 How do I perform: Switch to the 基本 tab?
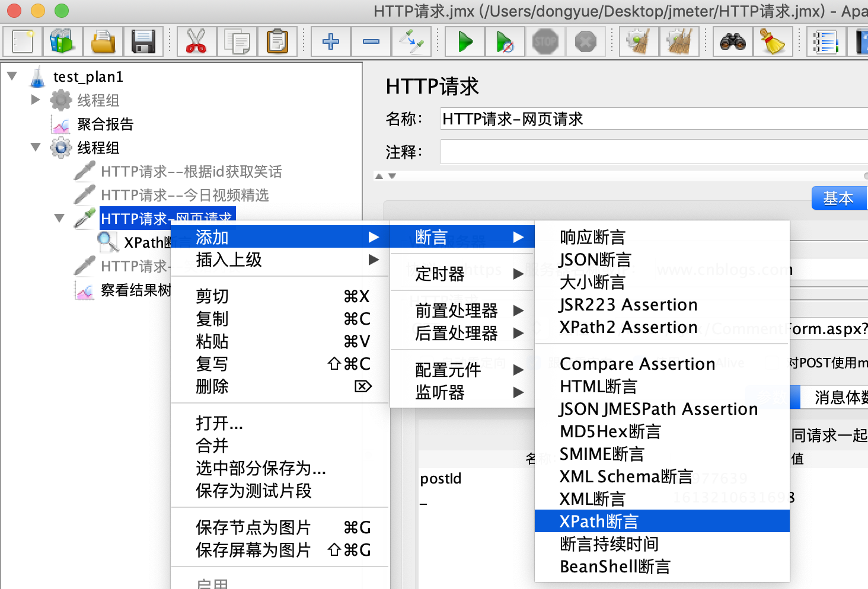tap(839, 199)
